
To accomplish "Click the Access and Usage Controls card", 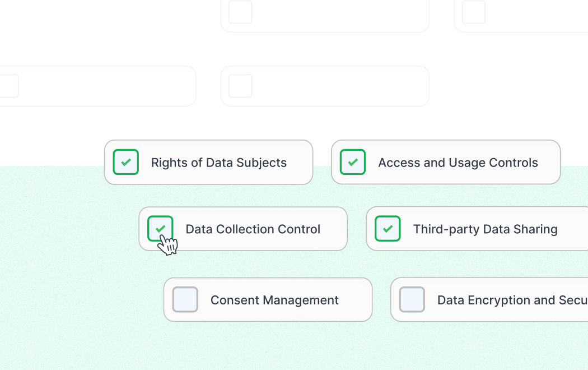I will tap(446, 162).
